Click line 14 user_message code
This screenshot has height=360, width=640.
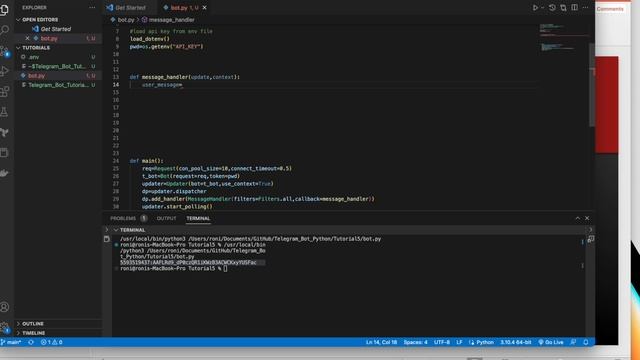coord(162,85)
